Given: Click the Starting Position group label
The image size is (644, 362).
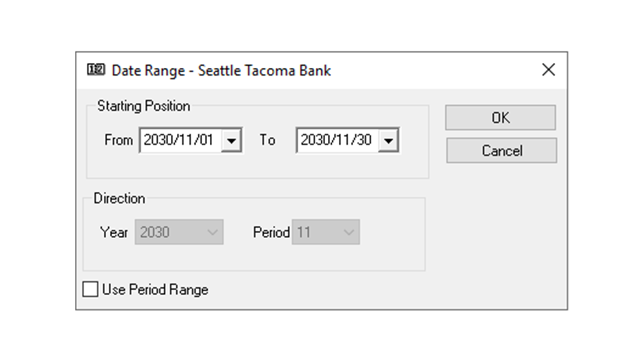Looking at the screenshot, I should point(143,106).
